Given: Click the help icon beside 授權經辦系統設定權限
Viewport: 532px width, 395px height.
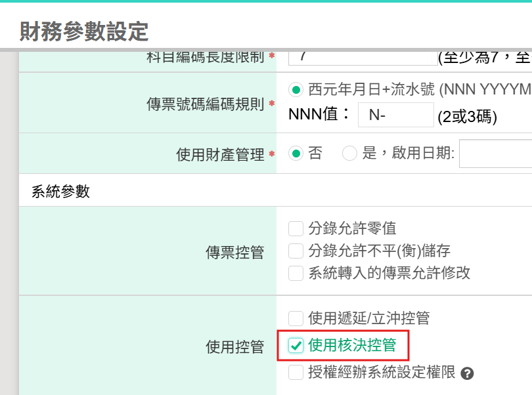Looking at the screenshot, I should [x=468, y=373].
